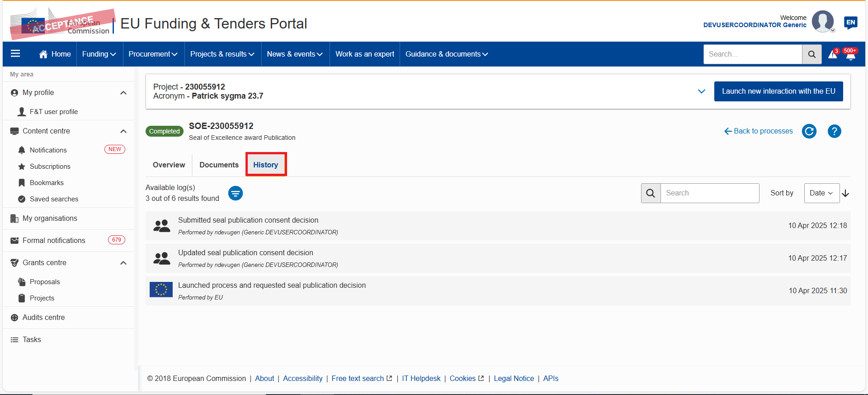Open the Legal Notice footer link

click(x=514, y=379)
